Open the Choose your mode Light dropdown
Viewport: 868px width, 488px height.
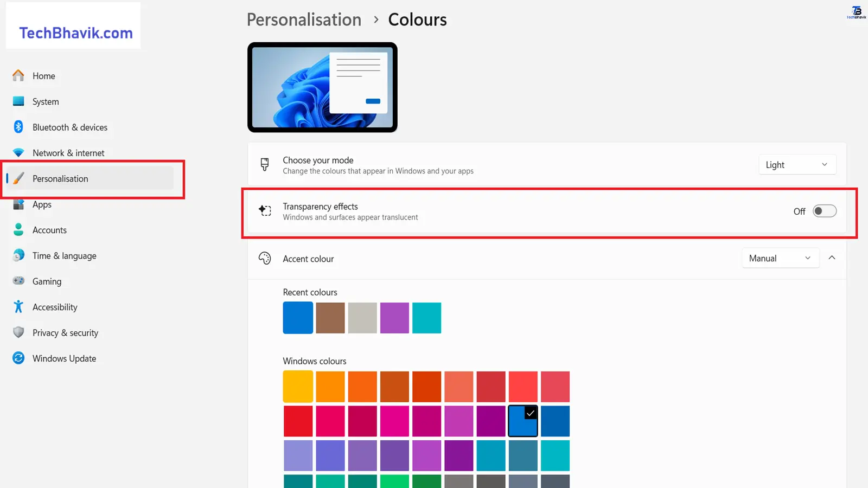pos(797,165)
